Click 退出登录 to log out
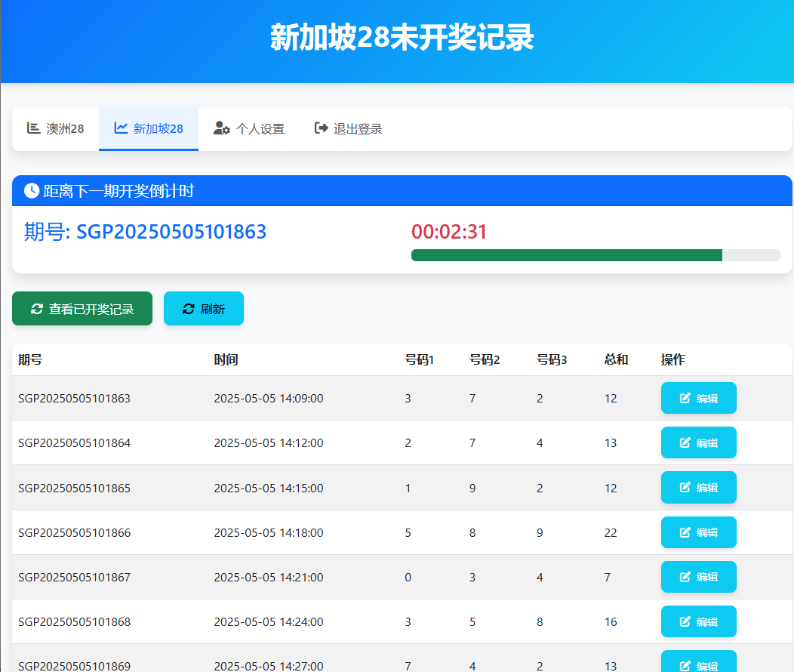Image resolution: width=794 pixels, height=672 pixels. (x=348, y=128)
